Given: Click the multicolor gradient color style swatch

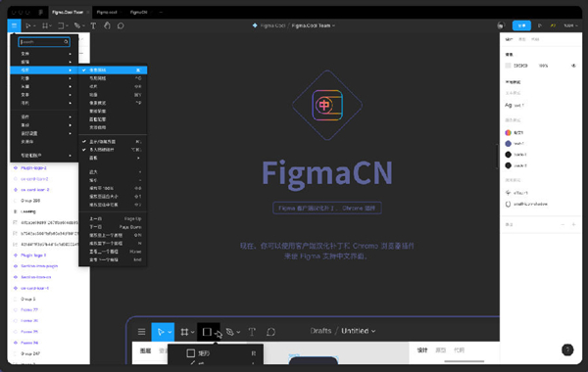Looking at the screenshot, I should point(508,132).
